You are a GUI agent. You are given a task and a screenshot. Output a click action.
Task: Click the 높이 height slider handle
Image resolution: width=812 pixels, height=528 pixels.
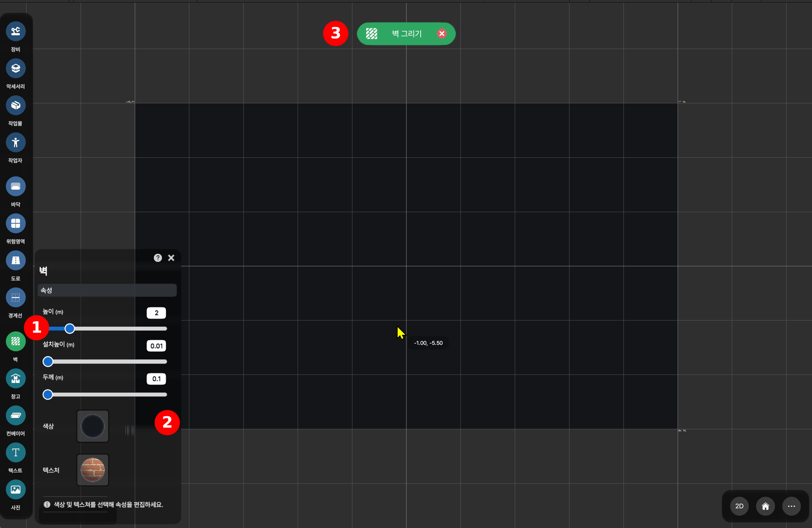(70, 329)
